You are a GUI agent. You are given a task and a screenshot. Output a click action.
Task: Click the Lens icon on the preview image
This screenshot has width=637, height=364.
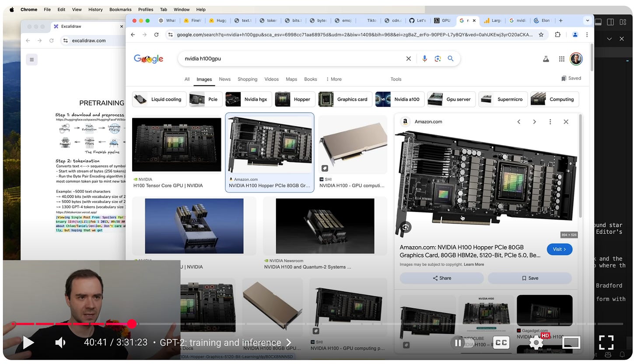tap(406, 227)
